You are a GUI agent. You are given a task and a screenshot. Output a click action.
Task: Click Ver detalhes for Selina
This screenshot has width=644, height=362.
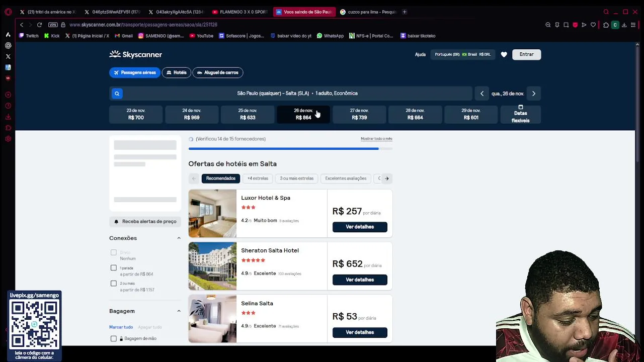tap(360, 332)
